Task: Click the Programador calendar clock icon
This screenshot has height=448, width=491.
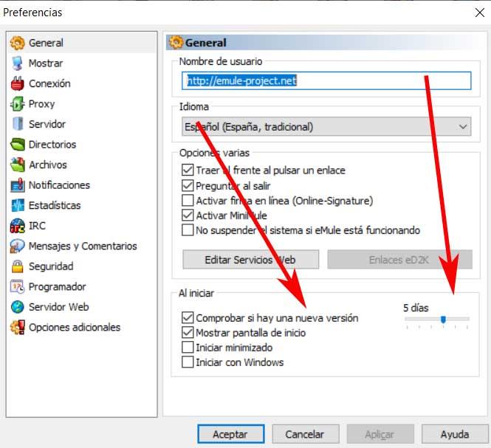Action: tap(17, 286)
